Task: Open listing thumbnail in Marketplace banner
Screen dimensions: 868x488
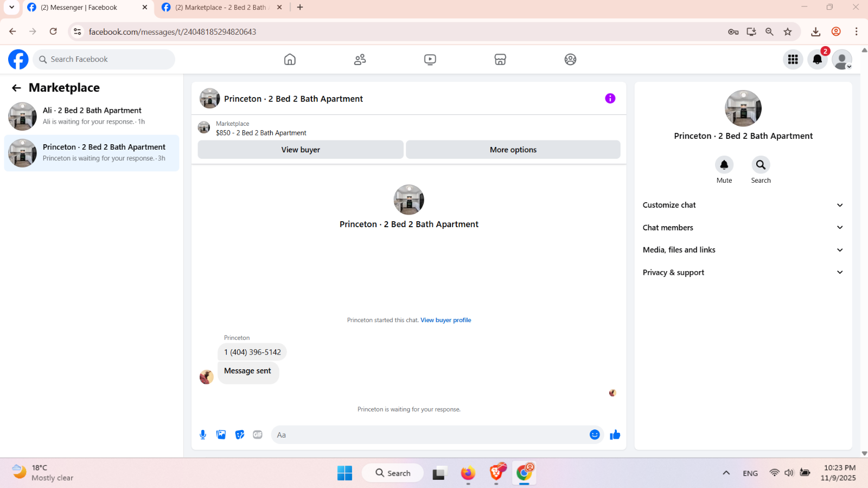Action: [x=204, y=127]
